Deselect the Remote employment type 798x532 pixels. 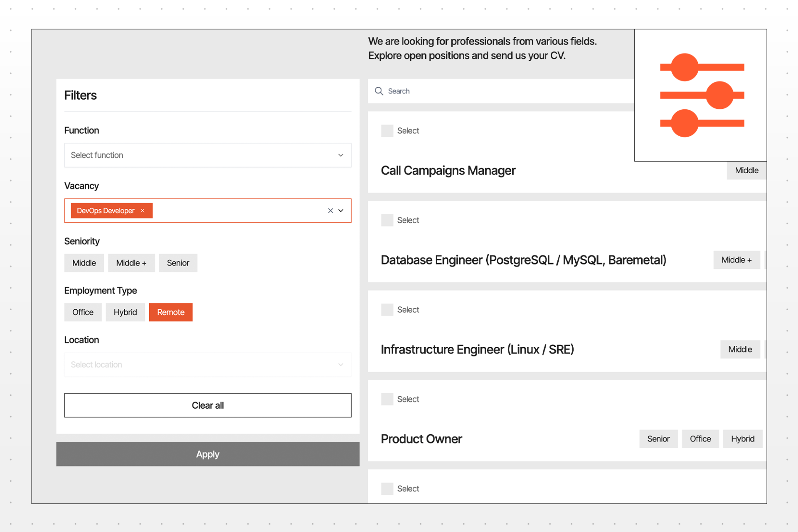[x=171, y=312]
